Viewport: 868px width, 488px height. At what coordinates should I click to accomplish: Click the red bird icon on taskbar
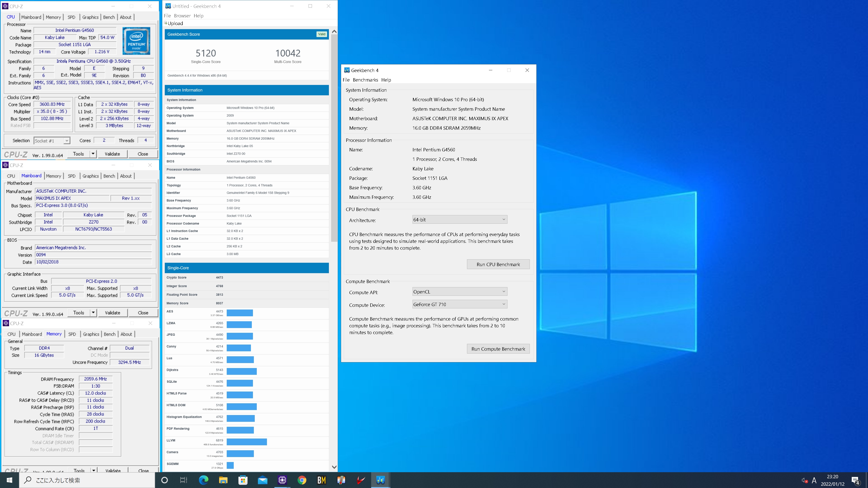coord(361,480)
